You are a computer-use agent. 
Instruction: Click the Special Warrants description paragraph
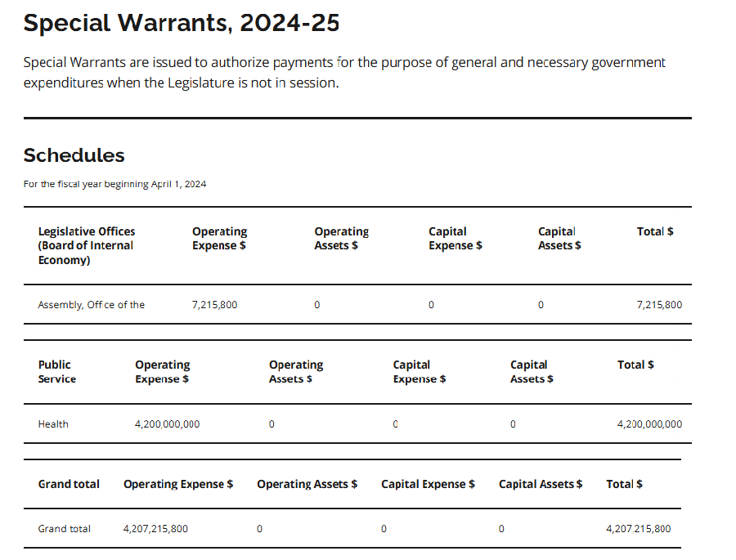(x=344, y=73)
